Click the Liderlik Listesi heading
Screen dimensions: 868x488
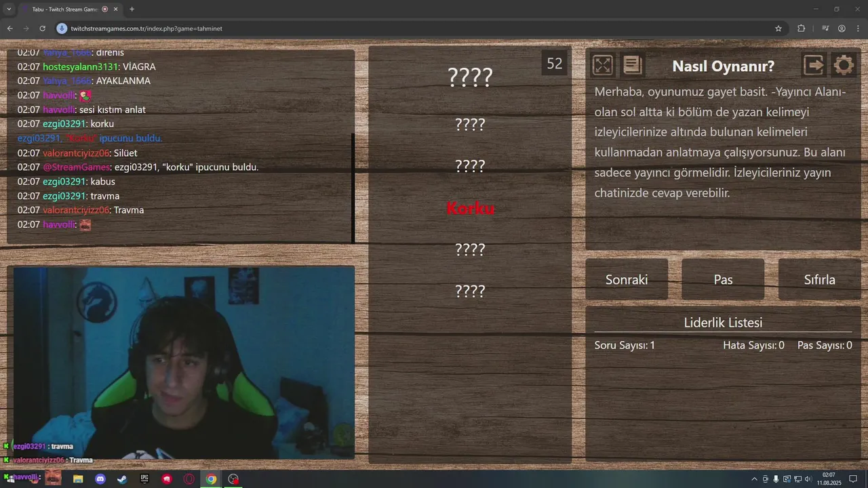(723, 323)
